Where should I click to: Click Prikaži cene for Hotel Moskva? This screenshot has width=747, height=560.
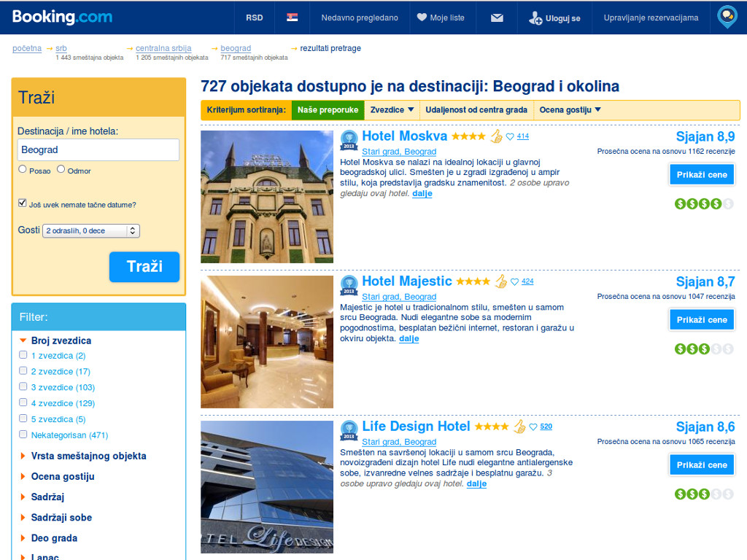tap(702, 175)
